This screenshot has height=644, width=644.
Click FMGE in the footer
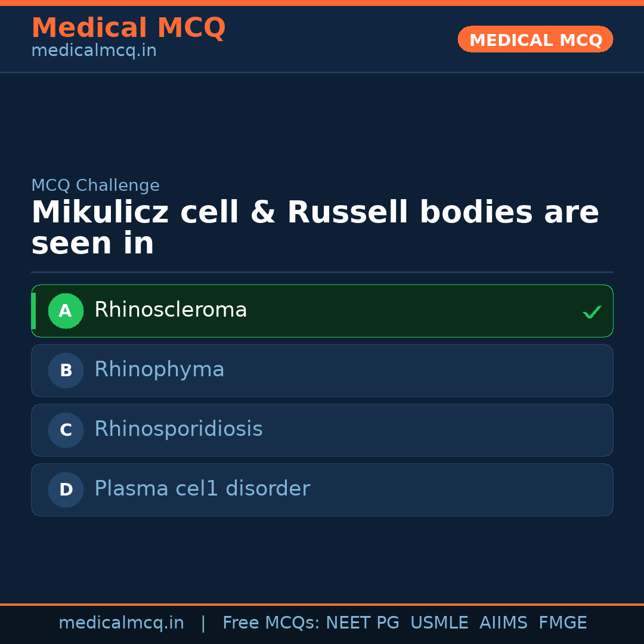tap(562, 623)
